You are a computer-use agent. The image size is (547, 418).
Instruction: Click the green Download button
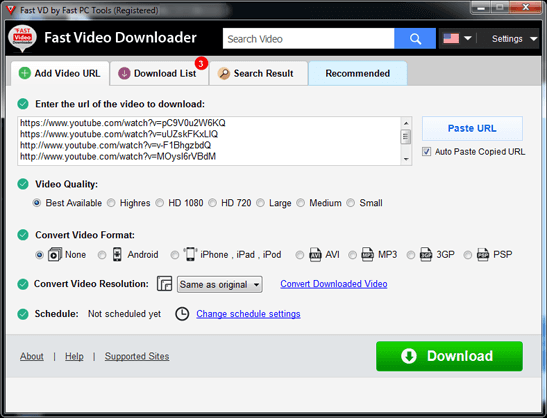449,356
